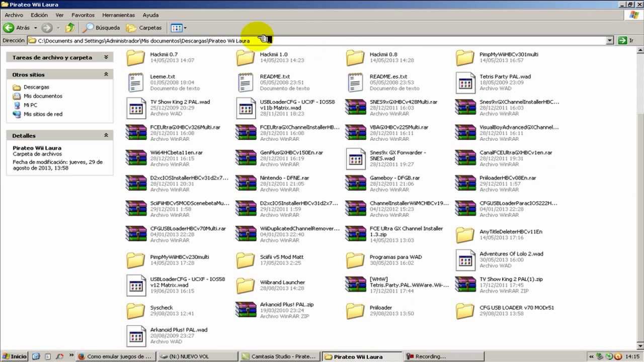Open Mi PC from the sidebar
This screenshot has width=644, height=362.
pos(30,105)
